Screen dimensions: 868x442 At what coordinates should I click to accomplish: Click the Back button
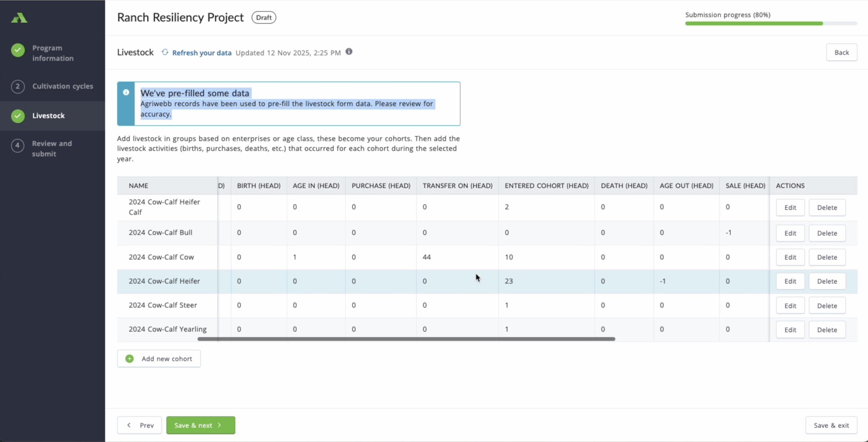click(842, 52)
